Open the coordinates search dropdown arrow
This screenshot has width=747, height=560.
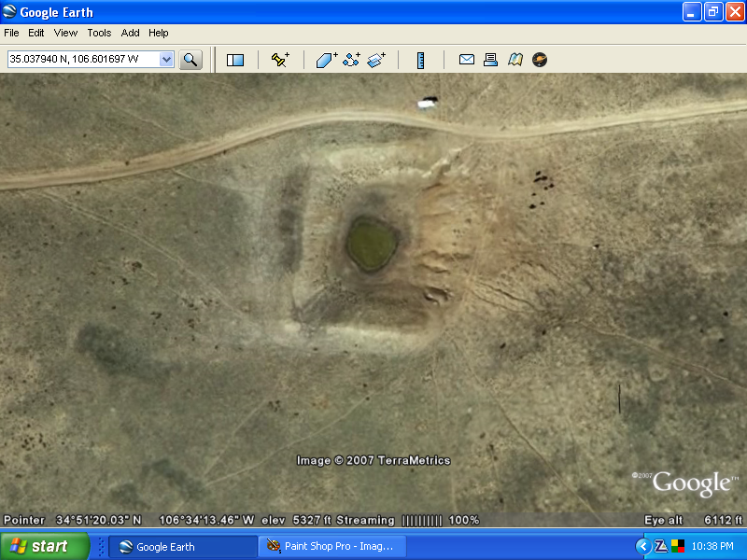tap(166, 60)
